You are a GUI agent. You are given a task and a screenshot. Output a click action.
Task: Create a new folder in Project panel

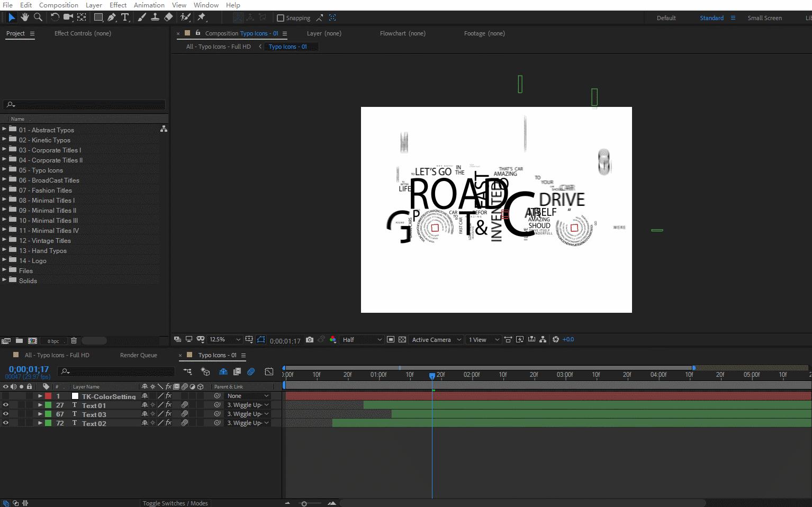pyautogui.click(x=19, y=340)
